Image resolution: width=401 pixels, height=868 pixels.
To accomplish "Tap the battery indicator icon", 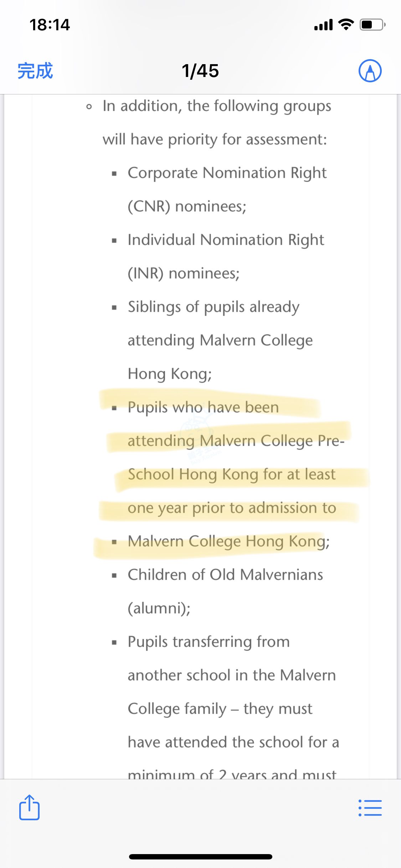I will [372, 25].
